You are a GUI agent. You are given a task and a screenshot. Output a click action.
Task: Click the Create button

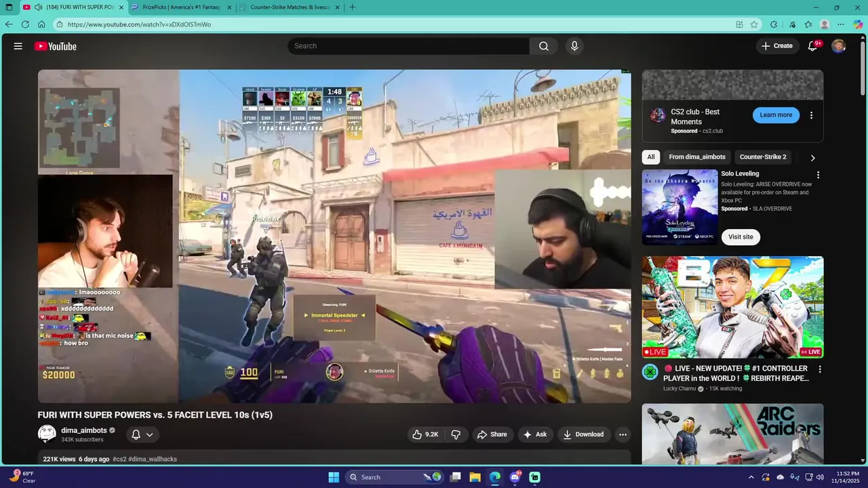(x=777, y=46)
